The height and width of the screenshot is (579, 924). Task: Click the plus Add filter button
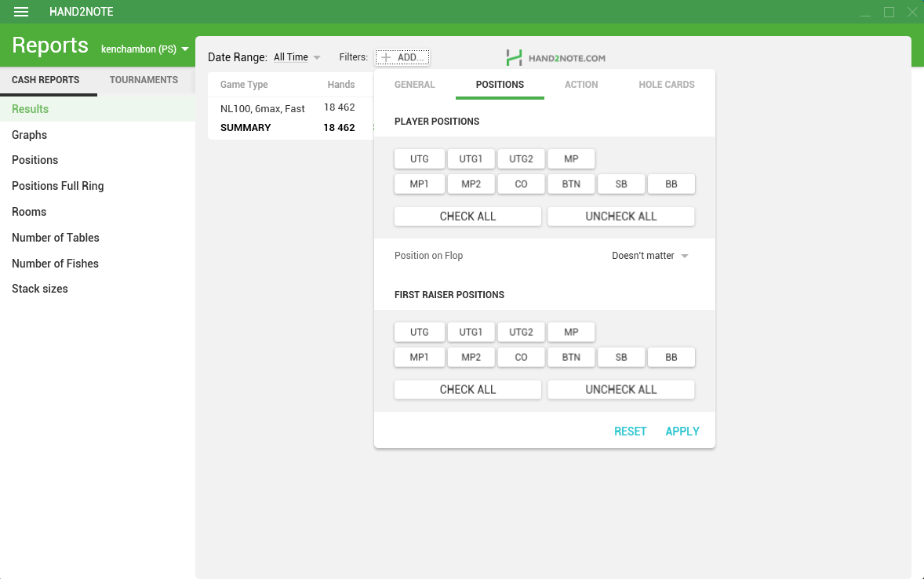402,57
